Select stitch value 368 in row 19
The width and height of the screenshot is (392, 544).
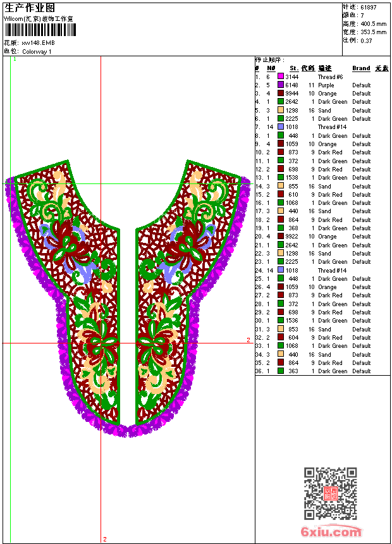[293, 228]
